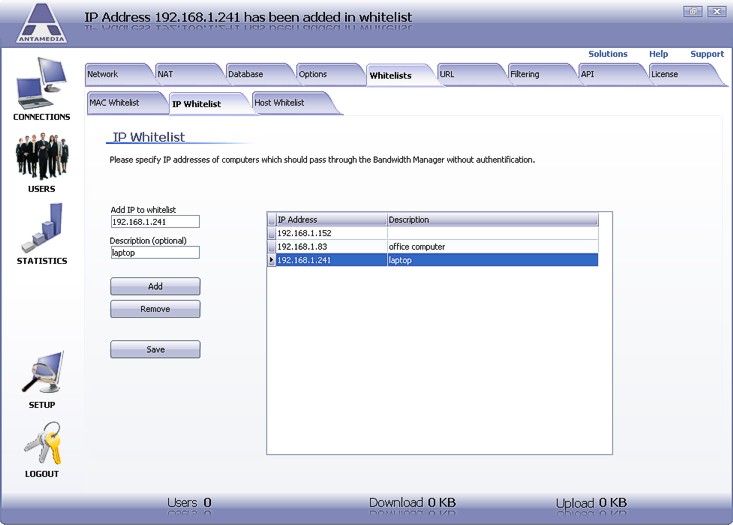The height and width of the screenshot is (525, 733).
Task: Select the 192.168.1.241 row
Action: 432,260
